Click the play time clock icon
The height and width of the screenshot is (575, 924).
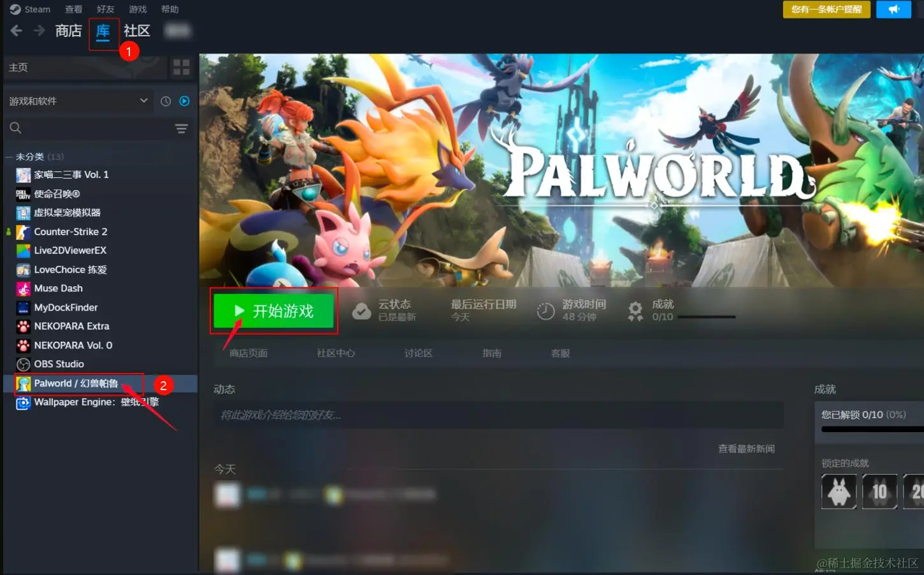pyautogui.click(x=545, y=311)
